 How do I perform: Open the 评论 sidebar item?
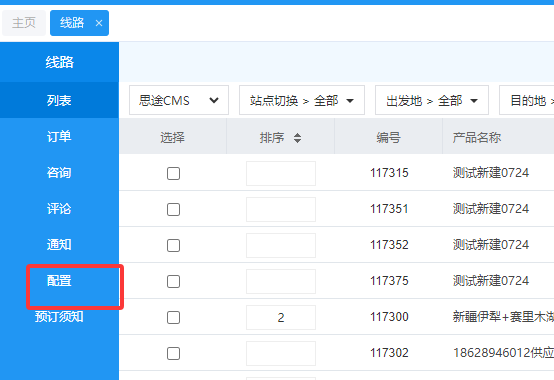[x=59, y=209]
